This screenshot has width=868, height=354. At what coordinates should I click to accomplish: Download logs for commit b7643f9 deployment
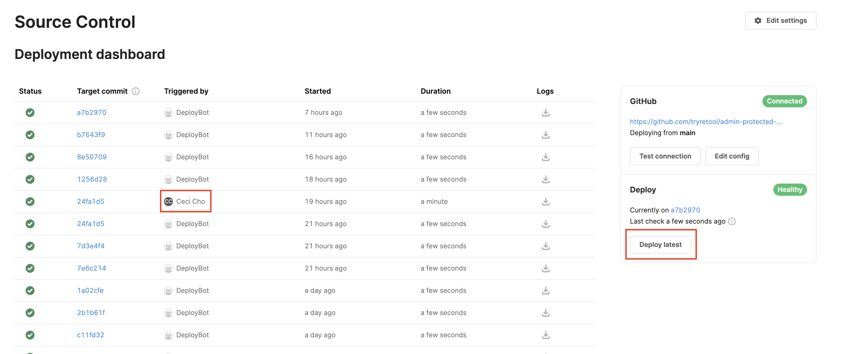point(546,135)
